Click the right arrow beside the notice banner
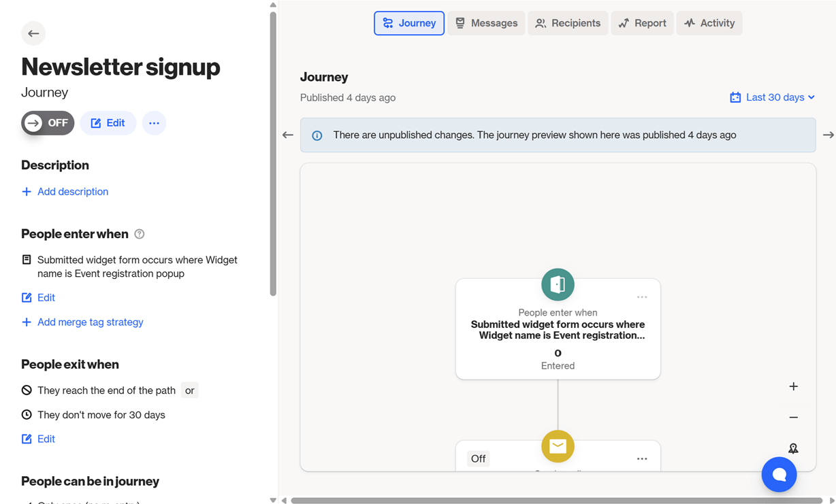This screenshot has width=836, height=504. pyautogui.click(x=828, y=135)
